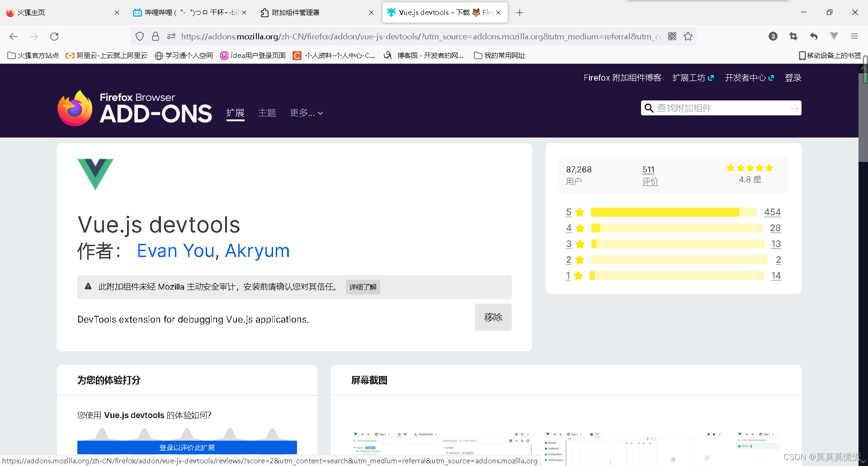The height and width of the screenshot is (466, 868).
Task: Click the 登录 link
Action: [793, 78]
